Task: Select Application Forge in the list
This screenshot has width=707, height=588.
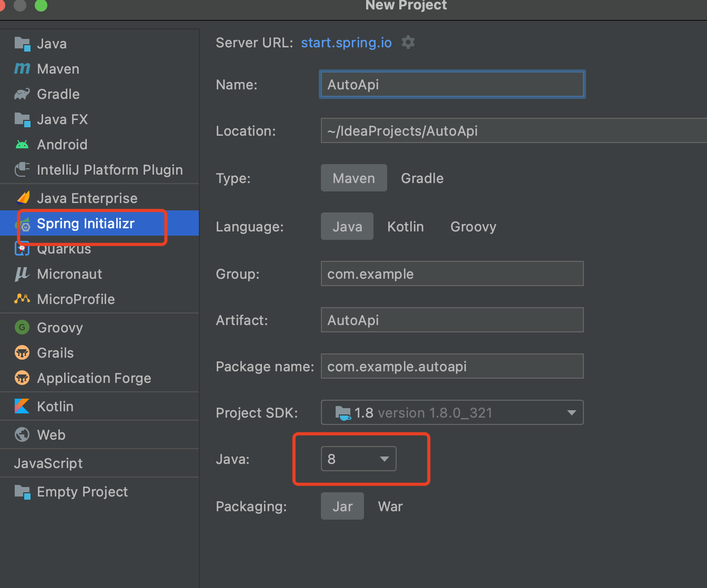Action: click(99, 378)
